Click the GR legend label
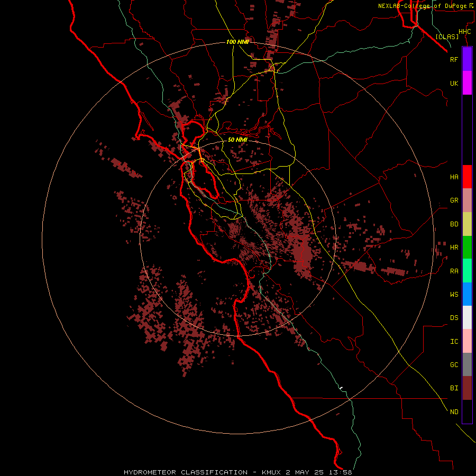This screenshot has width=476, height=476. tap(454, 200)
